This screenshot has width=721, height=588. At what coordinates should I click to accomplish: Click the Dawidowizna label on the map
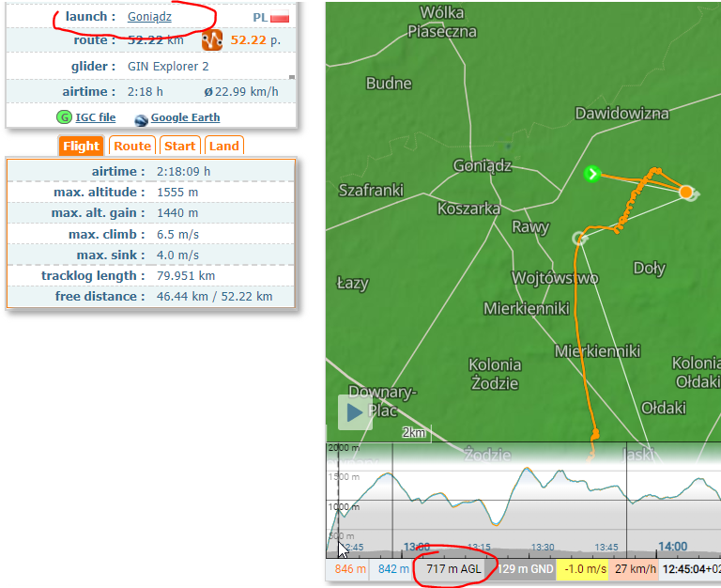click(621, 113)
